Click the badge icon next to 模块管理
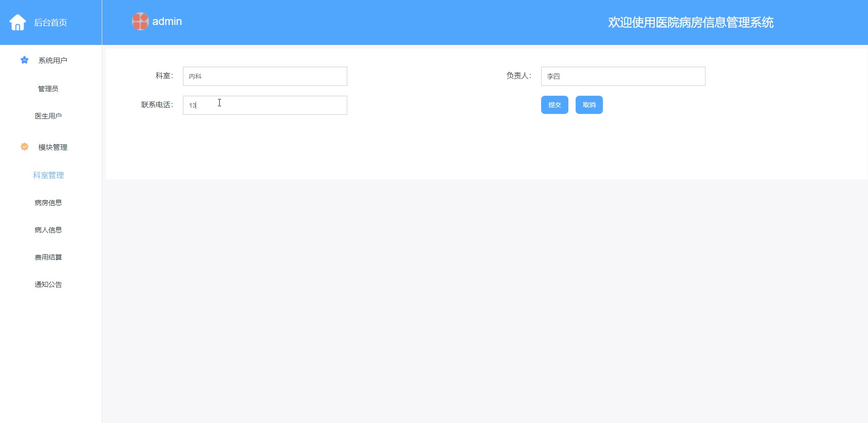This screenshot has width=868, height=423. [x=25, y=147]
